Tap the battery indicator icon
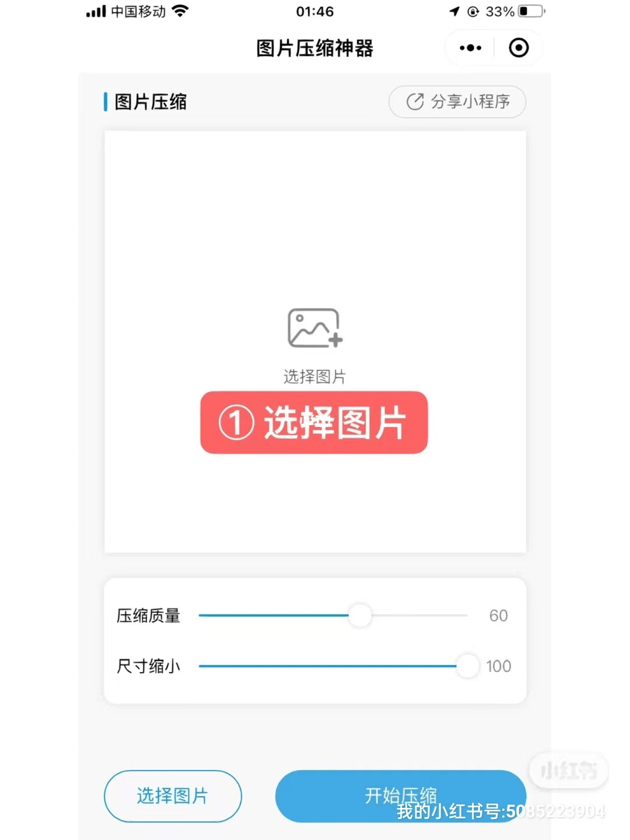 (x=531, y=11)
